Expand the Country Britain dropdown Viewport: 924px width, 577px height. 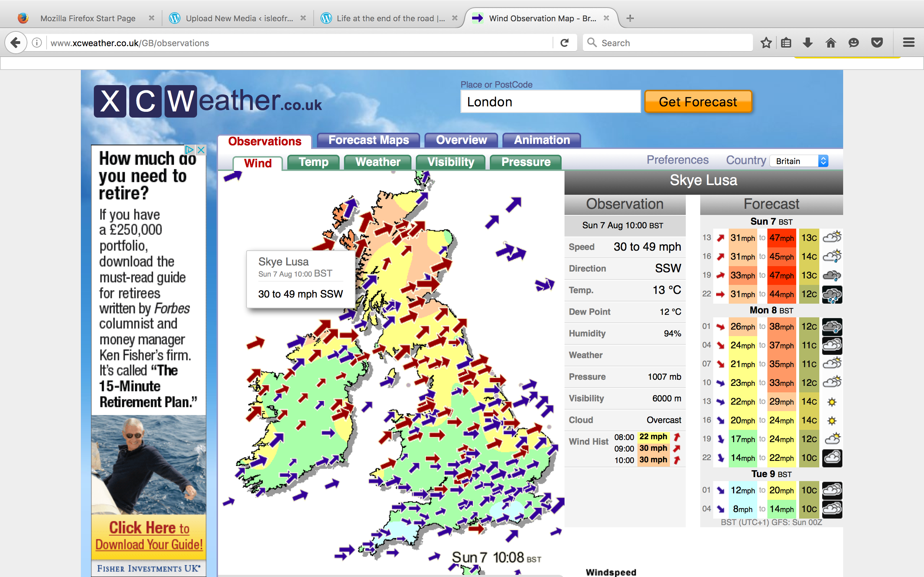tap(799, 161)
